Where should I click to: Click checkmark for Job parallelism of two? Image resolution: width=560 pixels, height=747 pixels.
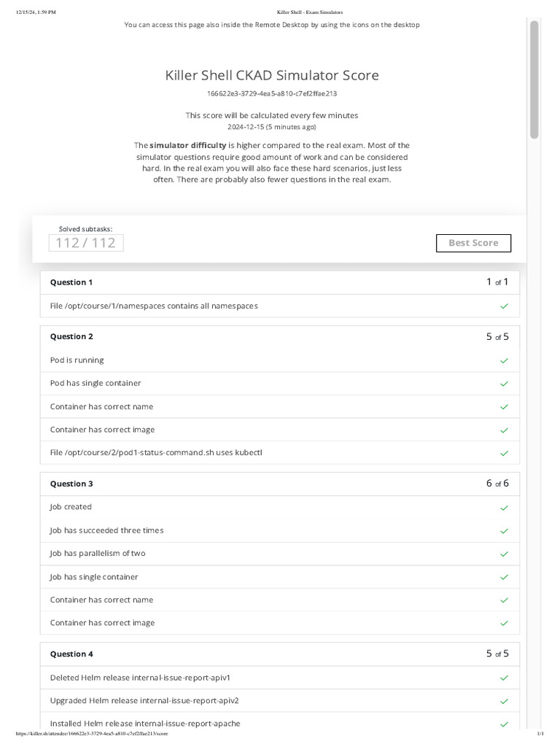click(x=504, y=554)
